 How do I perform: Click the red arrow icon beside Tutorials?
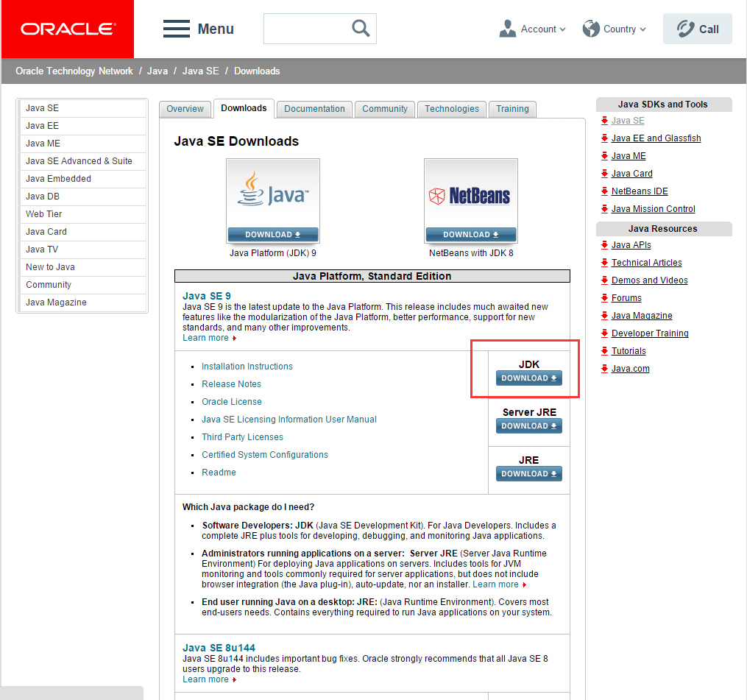click(x=604, y=350)
